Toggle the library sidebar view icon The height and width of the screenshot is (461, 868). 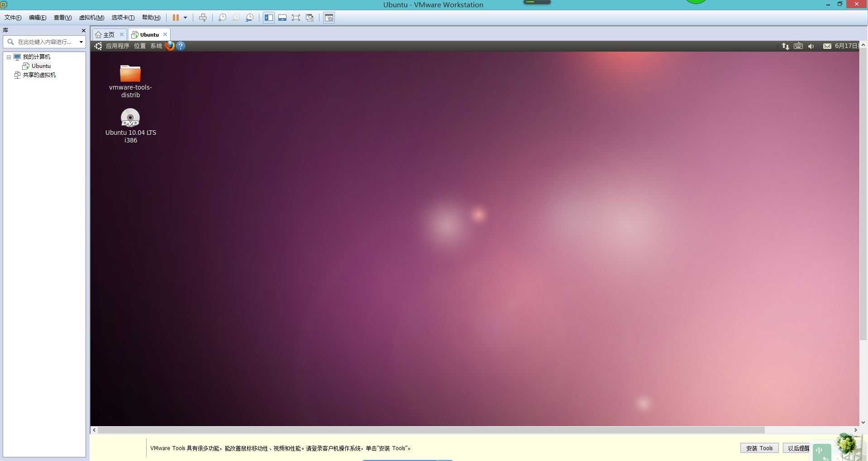(269, 18)
